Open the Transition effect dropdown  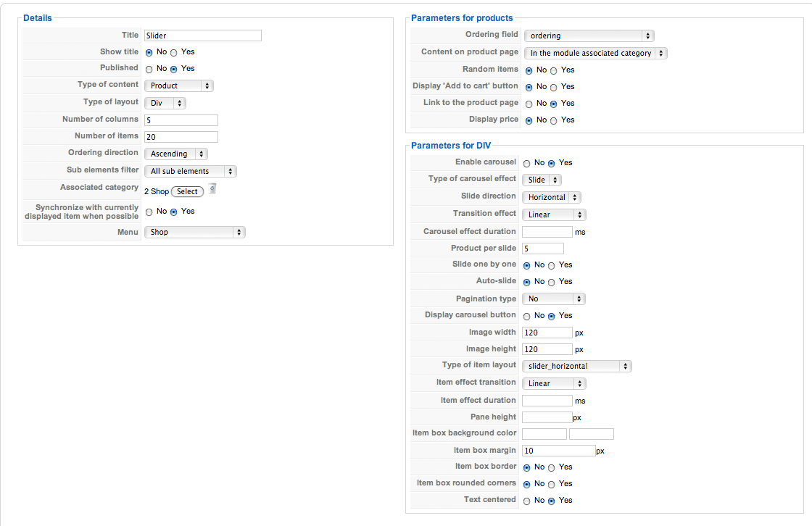click(x=554, y=214)
